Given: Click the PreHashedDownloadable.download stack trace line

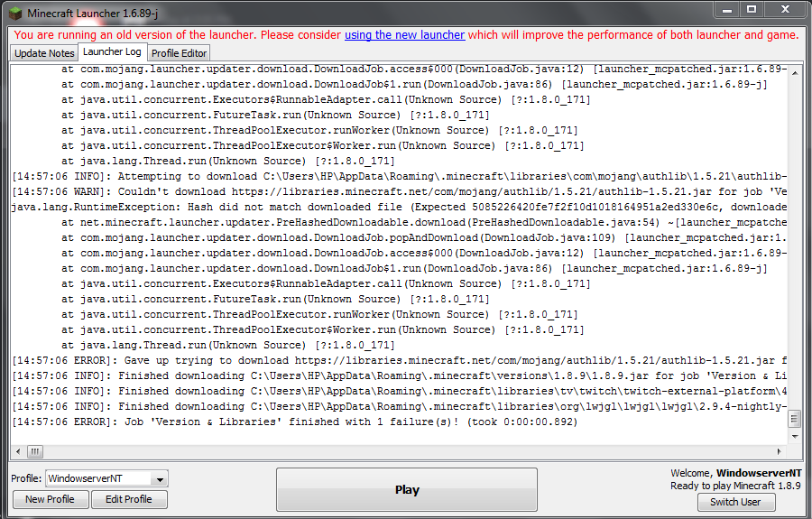Looking at the screenshot, I should coord(424,223).
